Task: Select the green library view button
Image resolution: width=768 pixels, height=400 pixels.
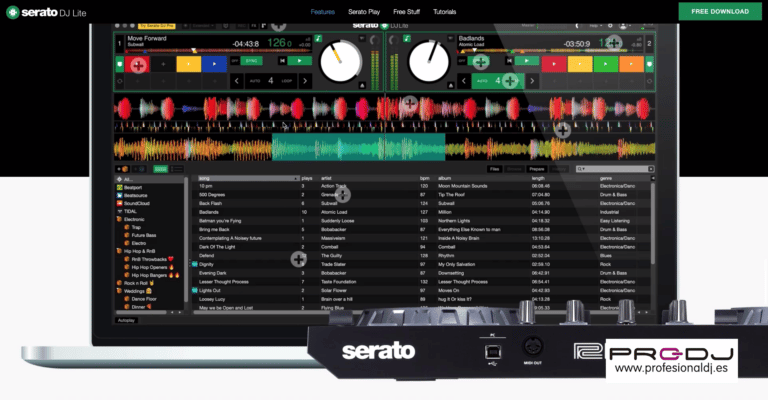Action: (x=160, y=169)
